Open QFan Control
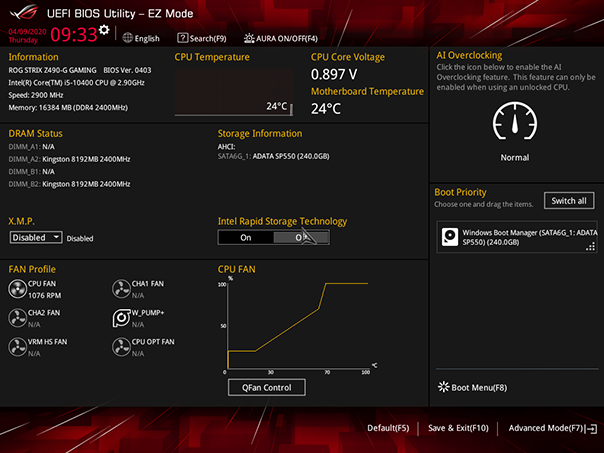 point(267,388)
